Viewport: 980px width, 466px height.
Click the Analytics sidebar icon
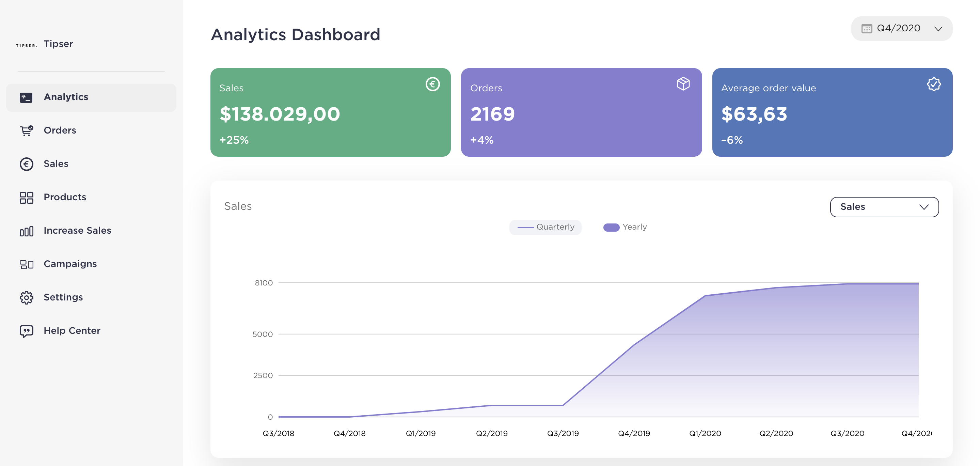tap(26, 97)
